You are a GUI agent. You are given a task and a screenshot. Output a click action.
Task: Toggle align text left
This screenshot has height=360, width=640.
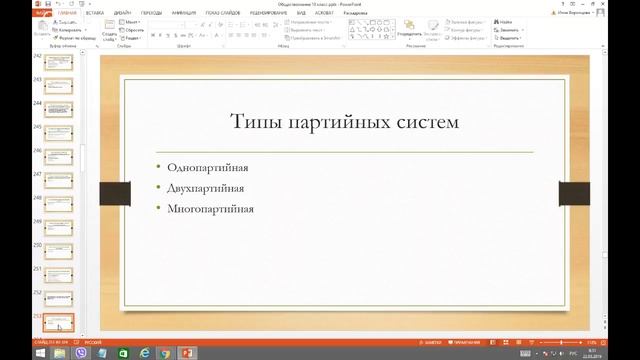[231, 36]
